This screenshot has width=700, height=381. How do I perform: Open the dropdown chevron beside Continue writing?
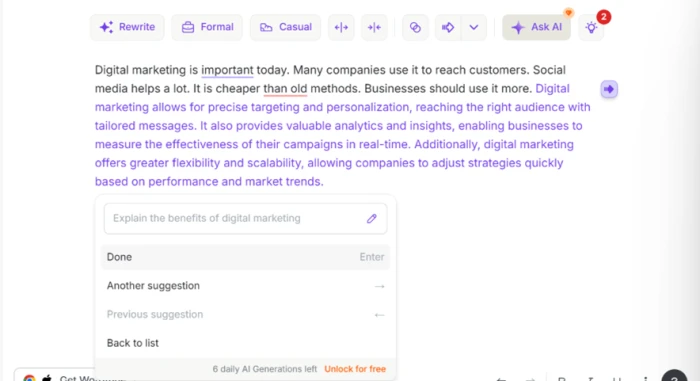point(474,27)
